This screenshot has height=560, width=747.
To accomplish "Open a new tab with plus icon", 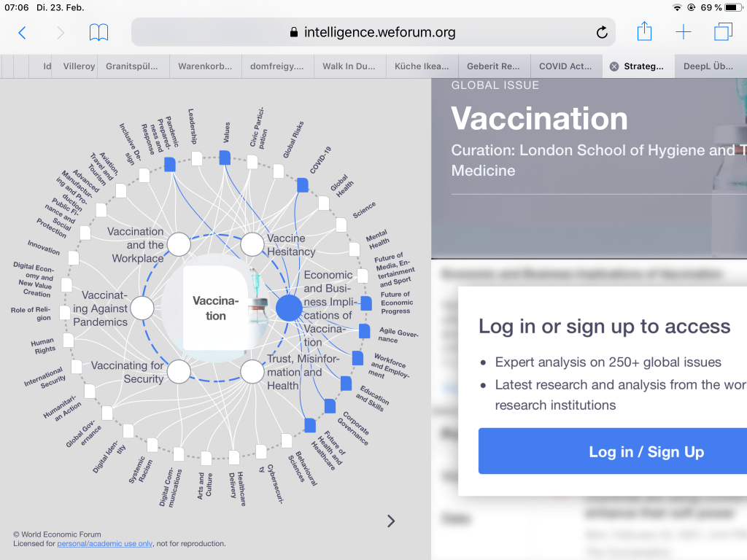I will pos(683,33).
